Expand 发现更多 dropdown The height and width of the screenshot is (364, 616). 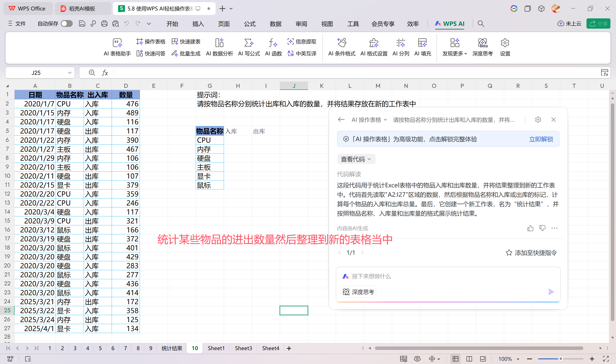tap(455, 47)
